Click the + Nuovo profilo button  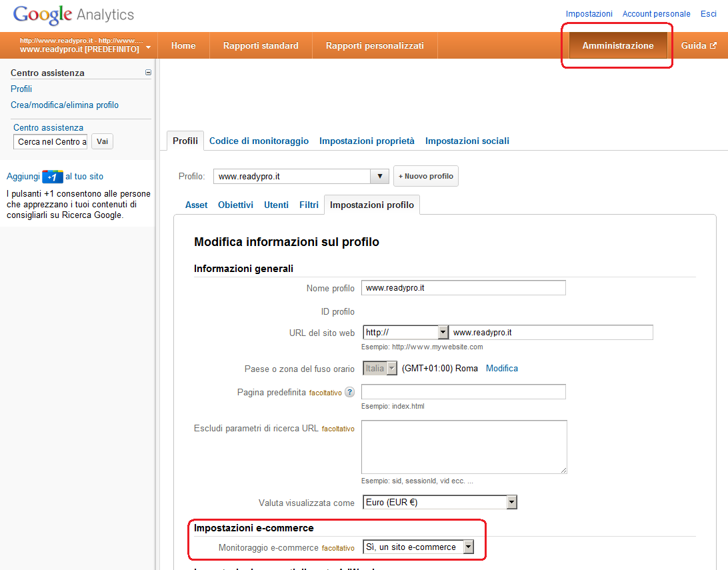click(x=426, y=176)
